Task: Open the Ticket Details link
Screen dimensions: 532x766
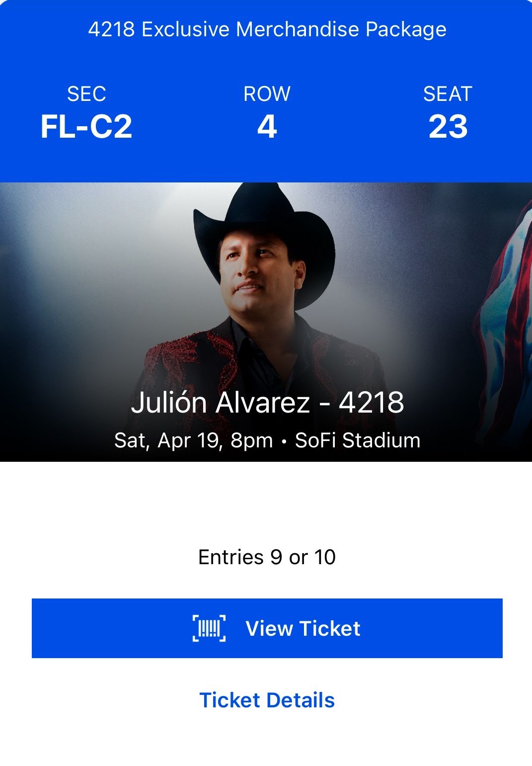Action: pos(267,700)
